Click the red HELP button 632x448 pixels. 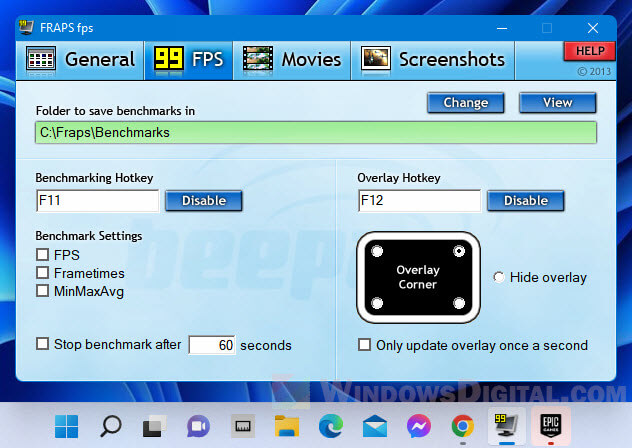590,51
